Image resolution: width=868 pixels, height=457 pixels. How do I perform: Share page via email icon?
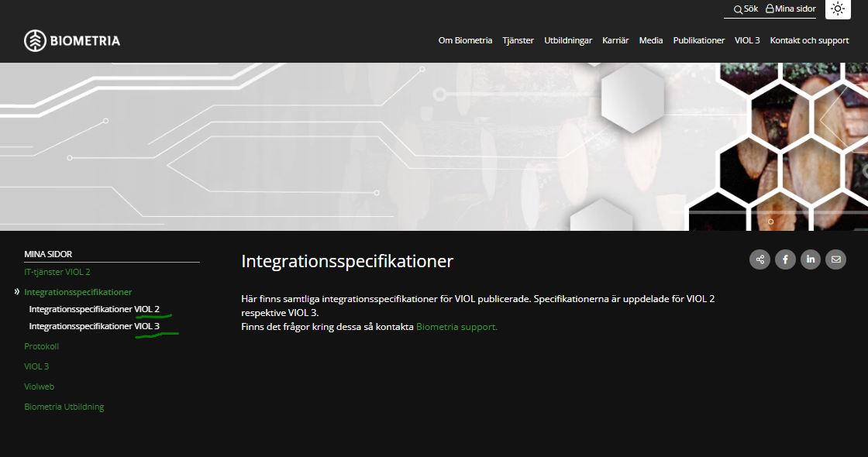[836, 259]
